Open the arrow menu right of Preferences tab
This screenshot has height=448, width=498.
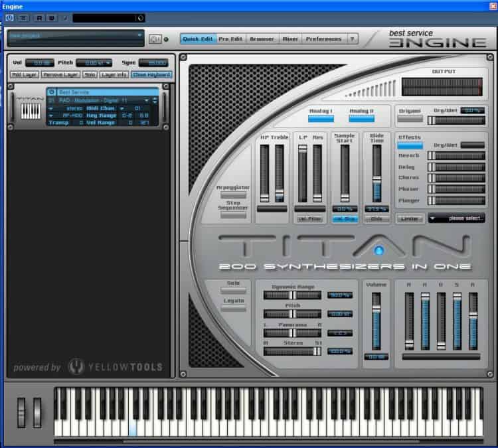[352, 39]
